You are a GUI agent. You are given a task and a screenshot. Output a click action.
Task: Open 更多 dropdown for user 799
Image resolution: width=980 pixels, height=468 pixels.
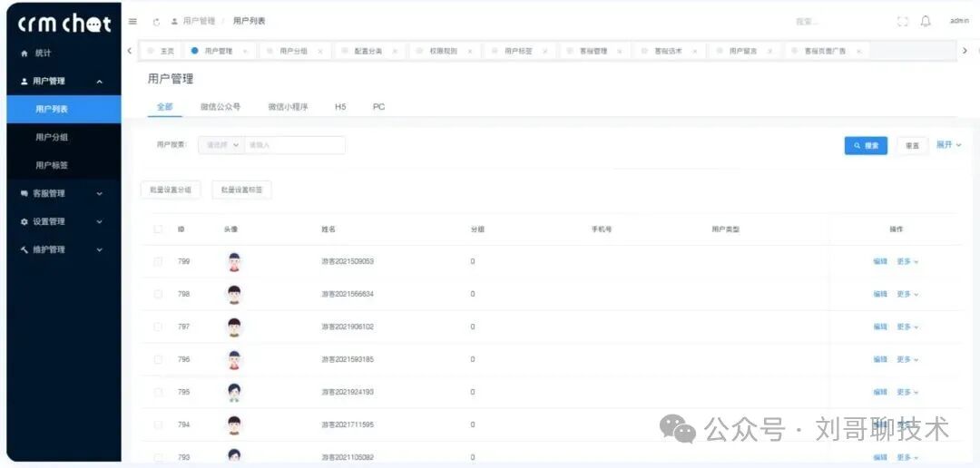coord(907,262)
